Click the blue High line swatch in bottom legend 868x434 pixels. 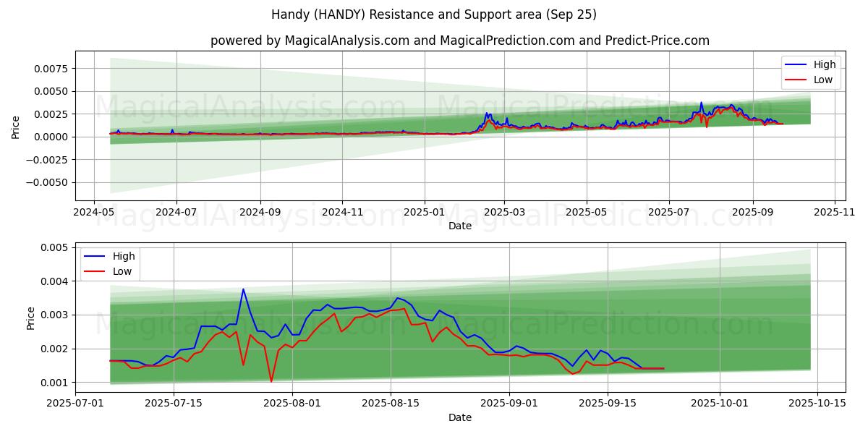click(x=95, y=257)
